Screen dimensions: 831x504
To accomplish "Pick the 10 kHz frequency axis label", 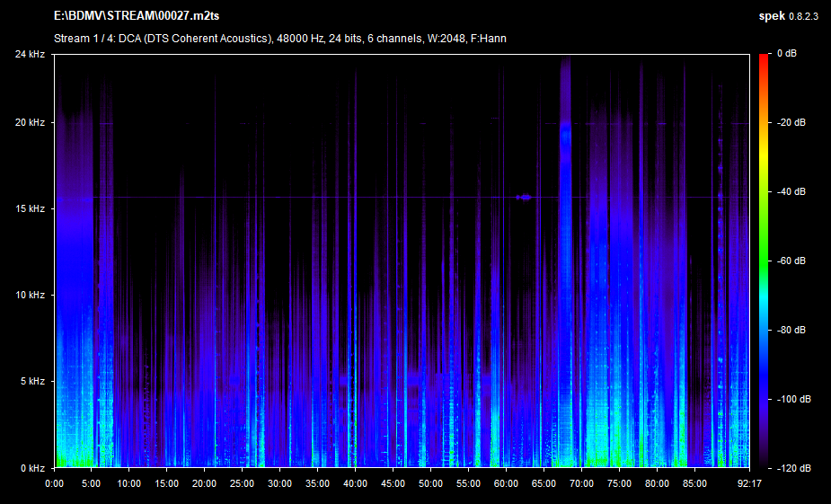I will tap(33, 295).
